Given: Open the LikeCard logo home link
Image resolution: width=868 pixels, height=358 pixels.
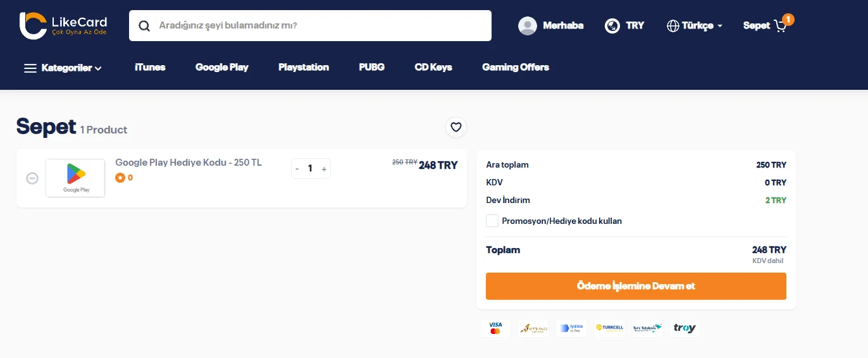Looking at the screenshot, I should [63, 25].
